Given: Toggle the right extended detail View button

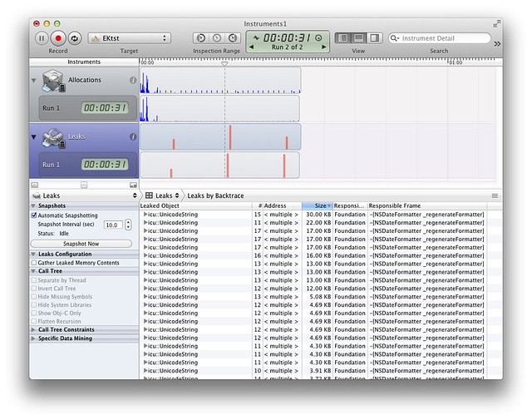Looking at the screenshot, I should coord(375,37).
